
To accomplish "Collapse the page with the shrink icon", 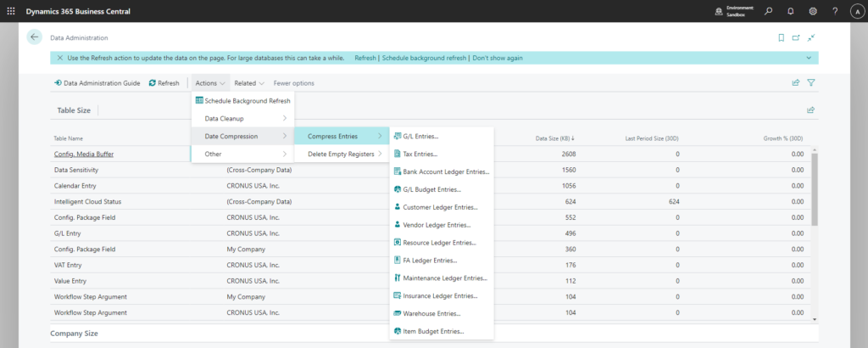I will point(811,37).
